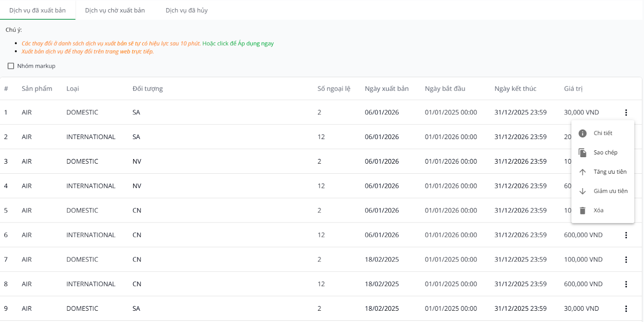Choose Xóa from the context menu

click(x=599, y=210)
